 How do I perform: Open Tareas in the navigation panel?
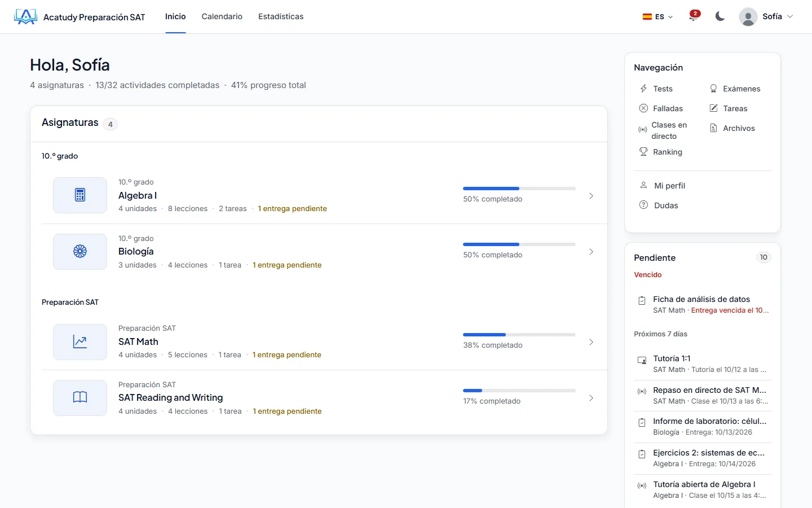(x=729, y=108)
